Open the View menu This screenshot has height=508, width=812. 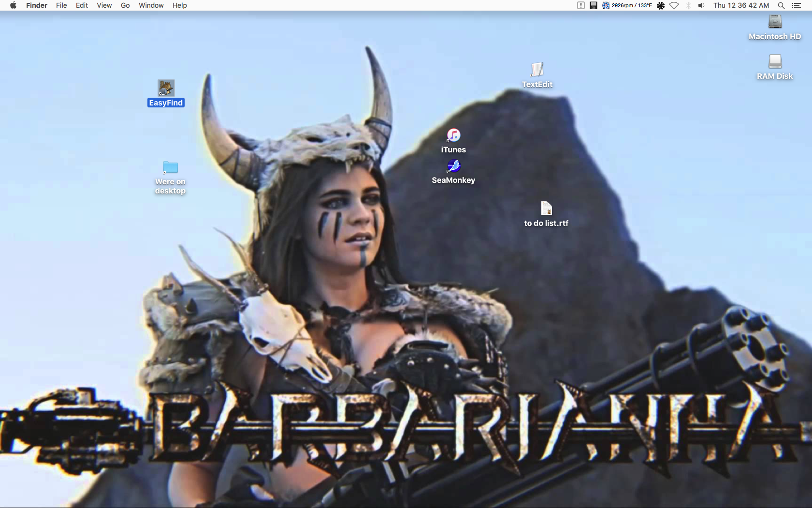[104, 5]
